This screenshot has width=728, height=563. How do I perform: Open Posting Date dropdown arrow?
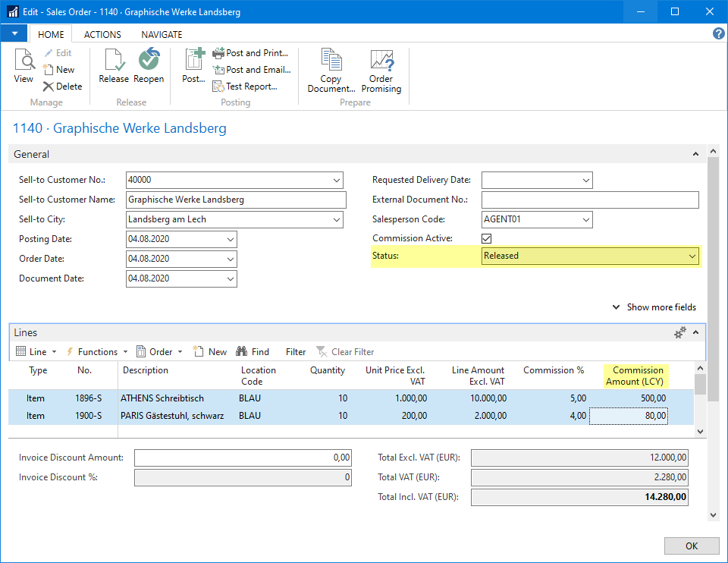(x=230, y=240)
